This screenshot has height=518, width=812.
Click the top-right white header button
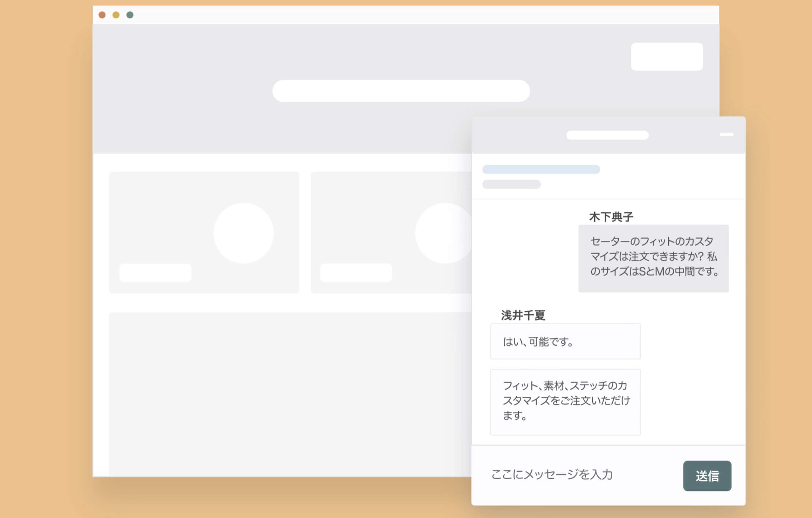666,57
